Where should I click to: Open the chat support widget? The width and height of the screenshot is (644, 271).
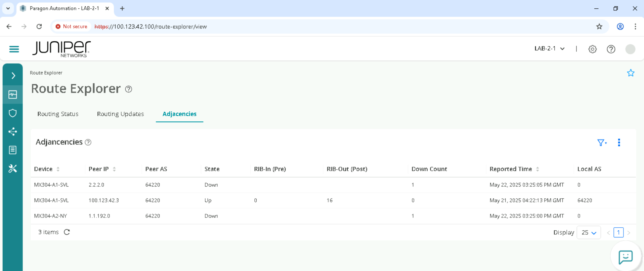[625, 257]
